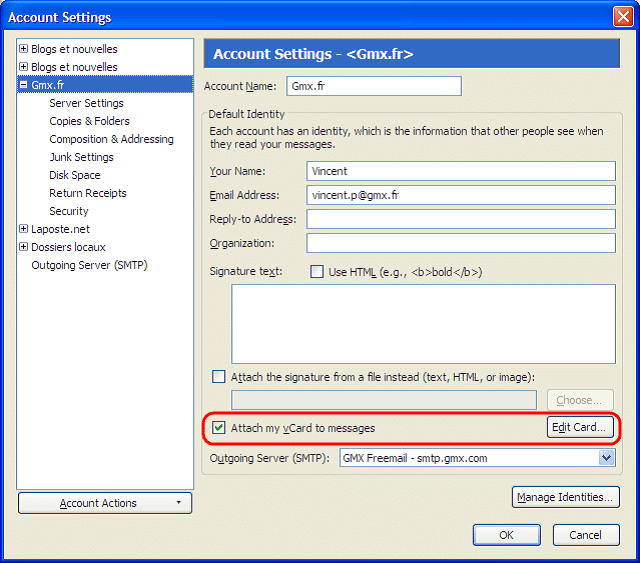Open Copies & Folders settings

89,121
